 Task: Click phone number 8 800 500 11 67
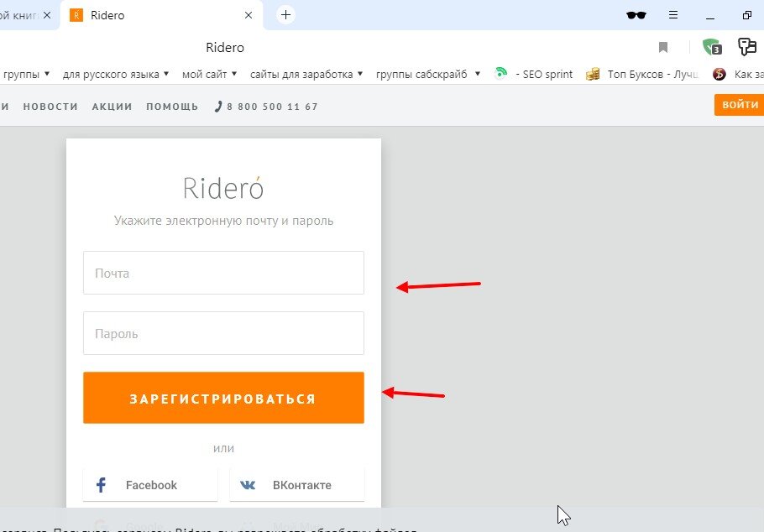point(272,107)
